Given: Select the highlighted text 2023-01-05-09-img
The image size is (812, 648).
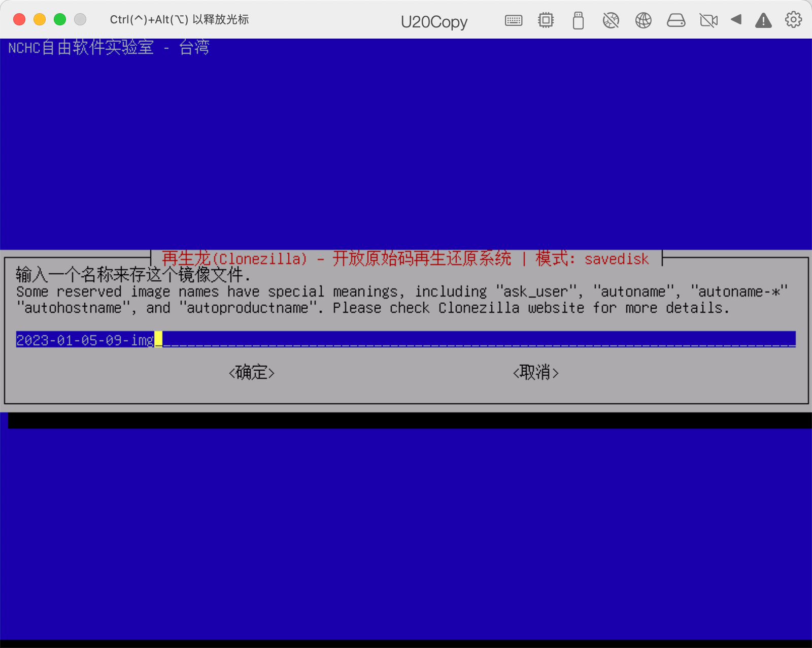Looking at the screenshot, I should 85,340.
